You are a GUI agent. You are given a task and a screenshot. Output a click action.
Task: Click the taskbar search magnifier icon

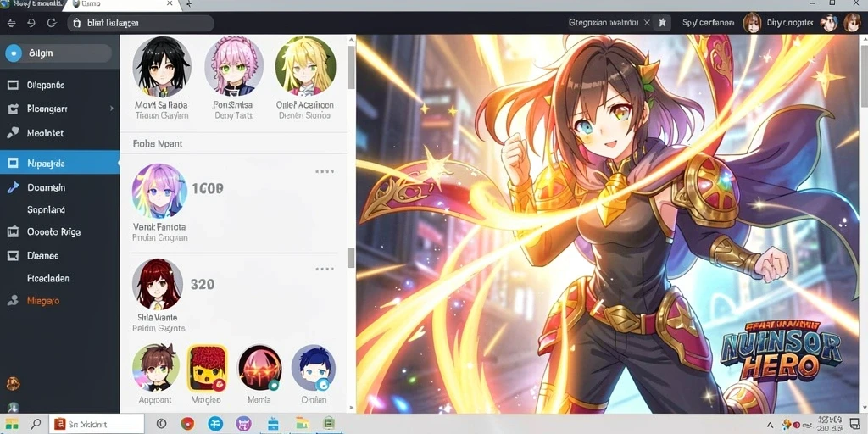tap(36, 424)
